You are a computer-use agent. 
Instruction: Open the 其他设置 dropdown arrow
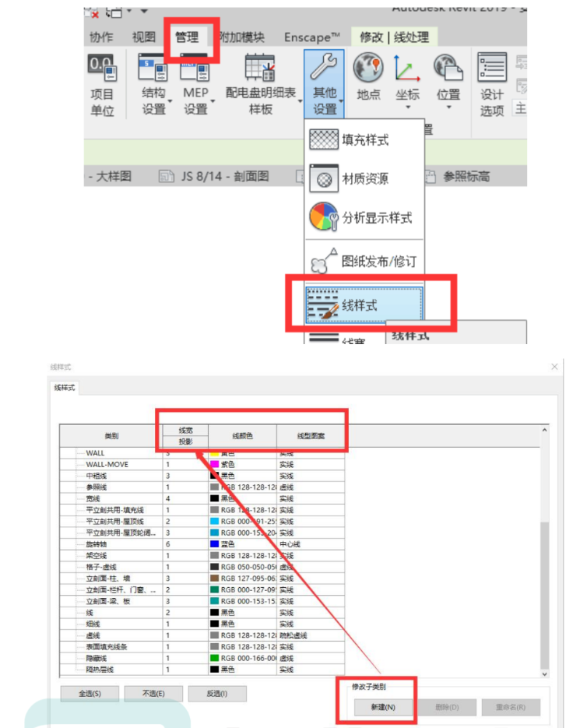click(x=341, y=101)
